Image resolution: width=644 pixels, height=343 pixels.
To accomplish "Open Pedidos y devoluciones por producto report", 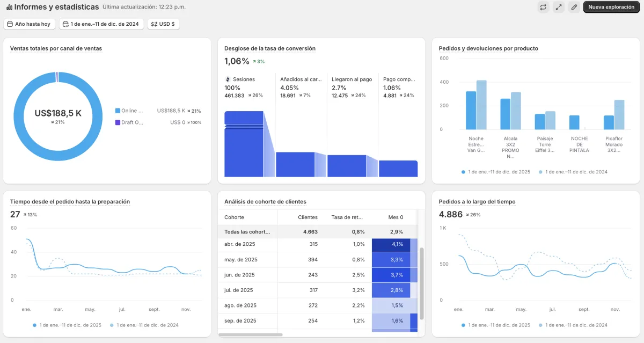I will 488,48.
